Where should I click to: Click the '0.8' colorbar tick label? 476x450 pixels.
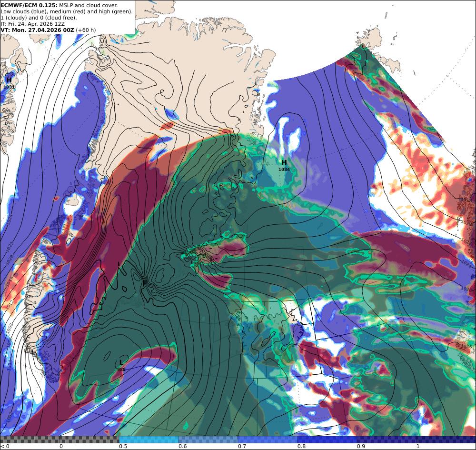click(x=301, y=446)
